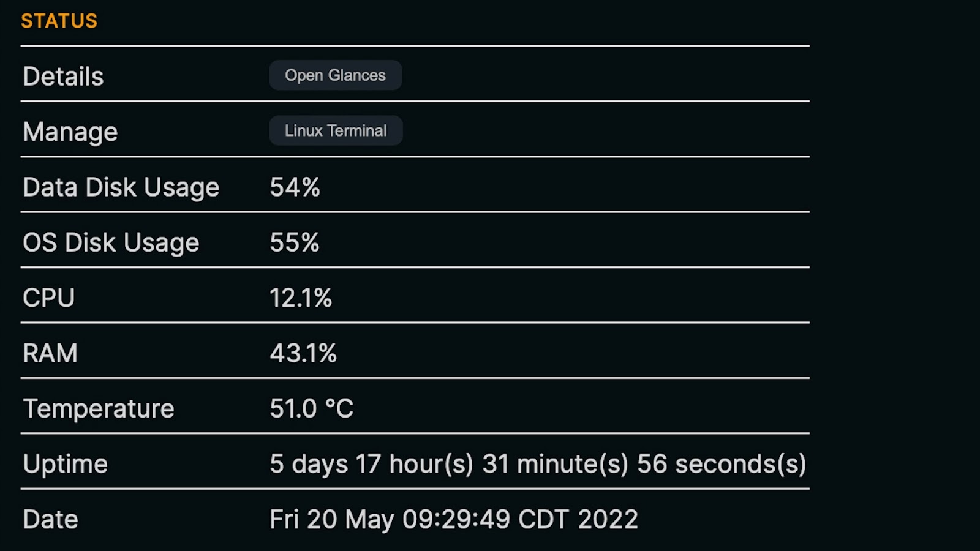The image size is (980, 551).
Task: Click the Temperature row label
Action: click(x=99, y=409)
